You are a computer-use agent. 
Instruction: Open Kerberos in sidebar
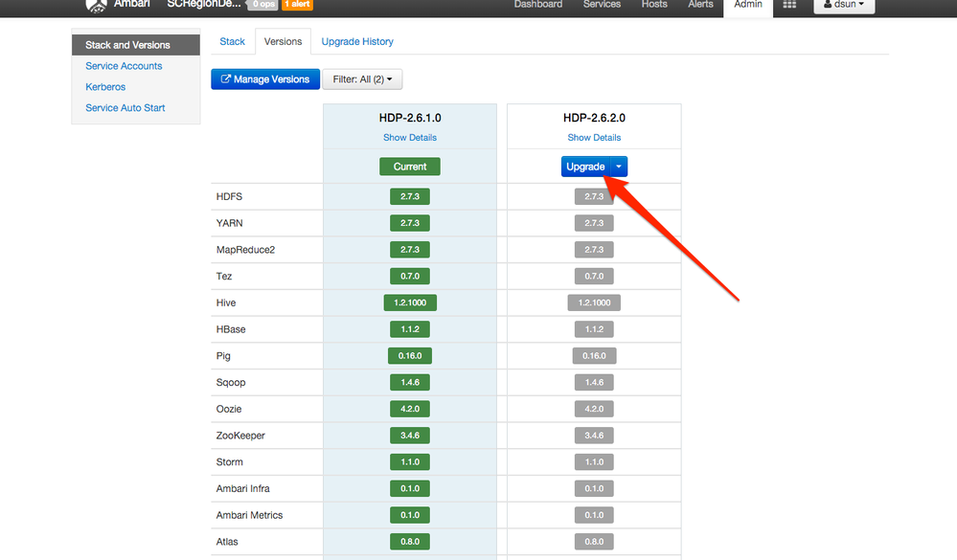[x=105, y=86]
